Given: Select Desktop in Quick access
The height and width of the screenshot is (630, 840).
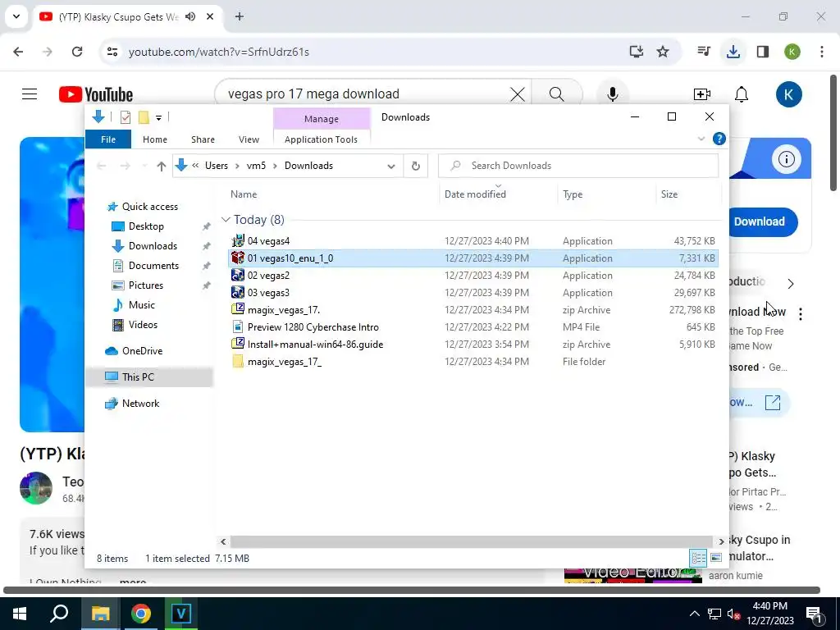Looking at the screenshot, I should 146,226.
